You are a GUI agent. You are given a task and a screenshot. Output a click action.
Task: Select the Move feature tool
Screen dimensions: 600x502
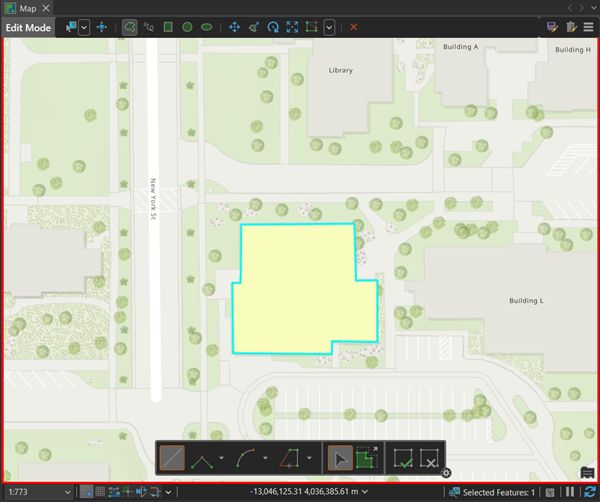click(x=235, y=27)
